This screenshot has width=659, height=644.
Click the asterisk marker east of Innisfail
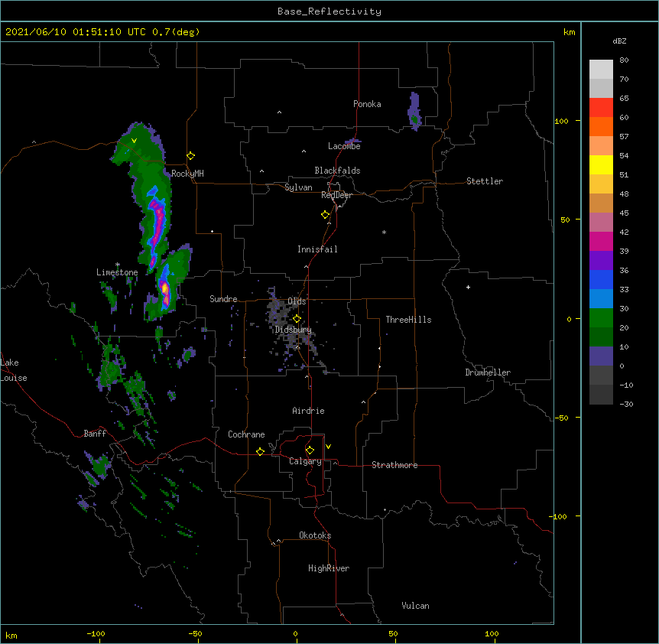(x=384, y=232)
